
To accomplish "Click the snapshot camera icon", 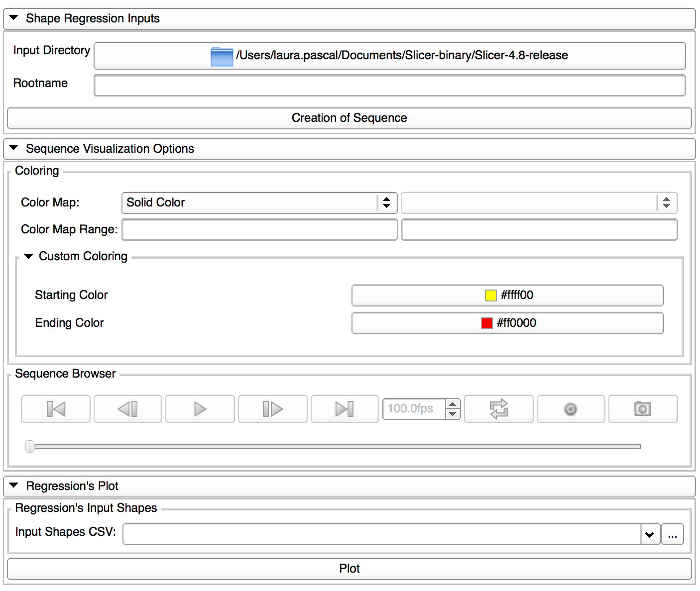I will pyautogui.click(x=643, y=409).
